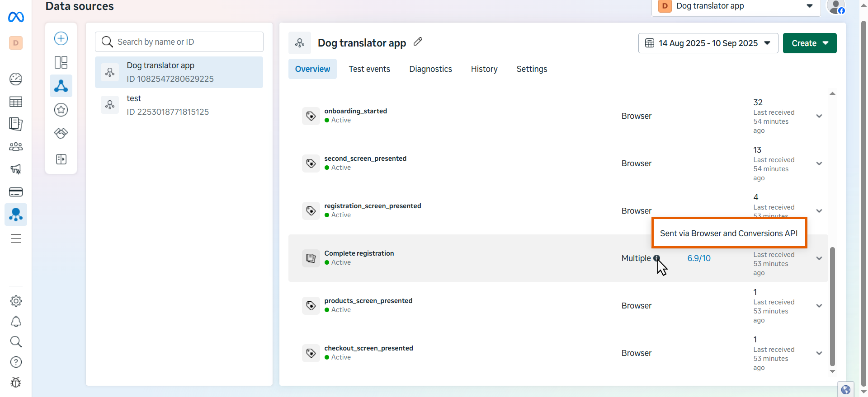Open the help question mark icon
Viewport: 868px width, 397px height.
(x=16, y=362)
